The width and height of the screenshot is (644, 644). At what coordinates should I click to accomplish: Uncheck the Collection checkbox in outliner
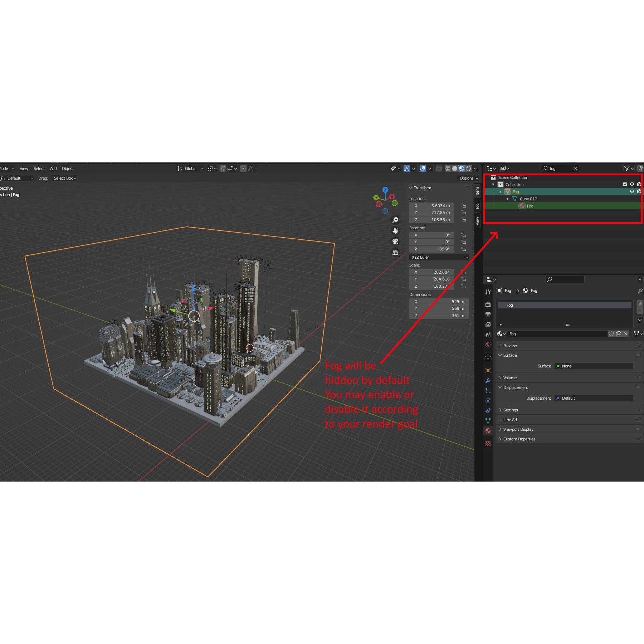point(625,184)
